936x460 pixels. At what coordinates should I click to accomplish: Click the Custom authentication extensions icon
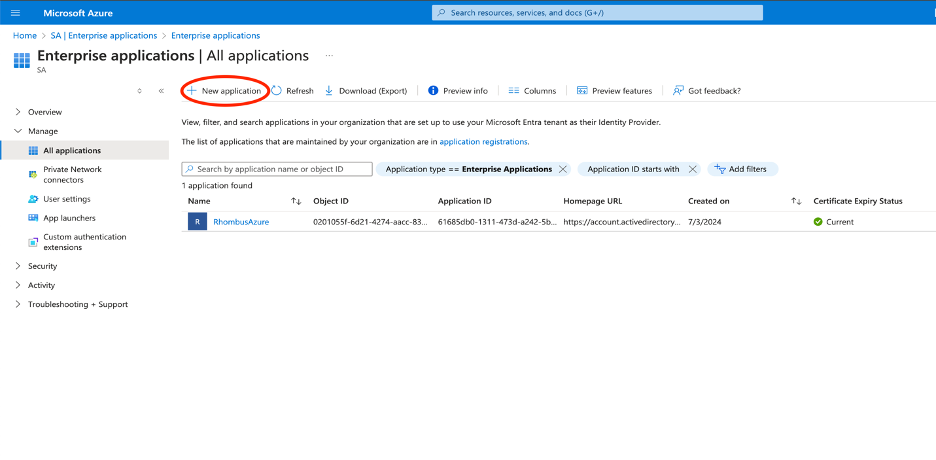33,242
